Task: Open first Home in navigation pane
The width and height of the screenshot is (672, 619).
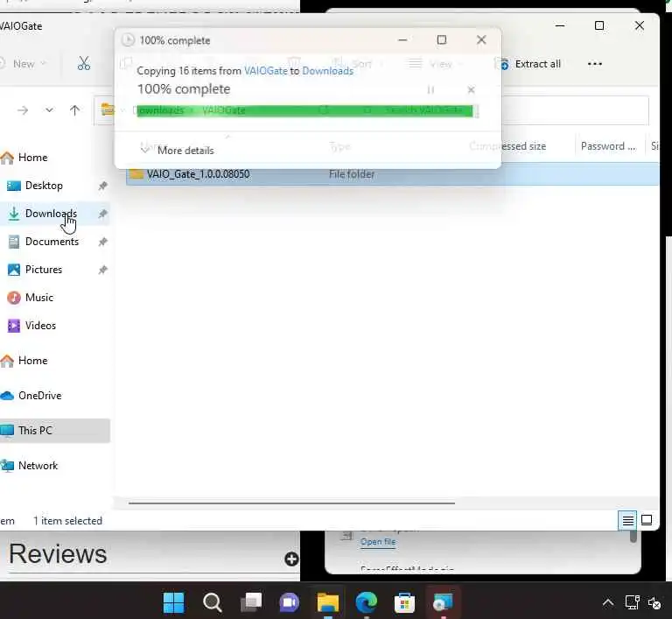Action: (32, 158)
